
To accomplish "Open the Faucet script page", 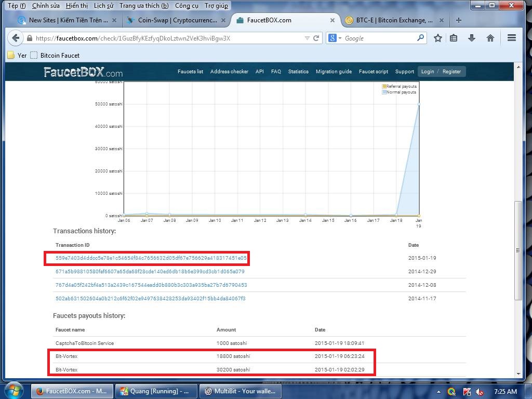I will pyautogui.click(x=373, y=72).
